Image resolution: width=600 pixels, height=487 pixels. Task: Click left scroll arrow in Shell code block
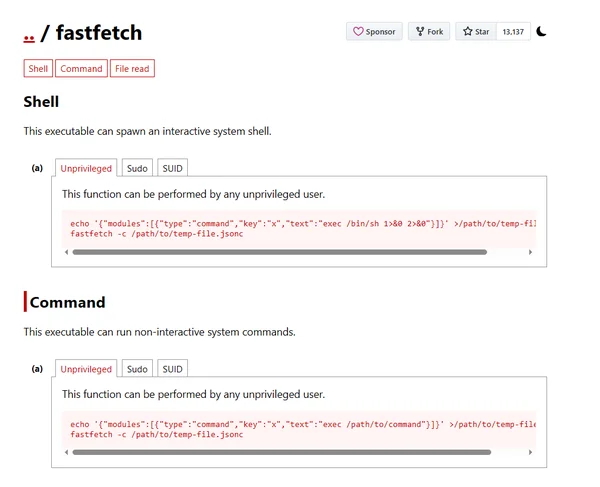[66, 252]
